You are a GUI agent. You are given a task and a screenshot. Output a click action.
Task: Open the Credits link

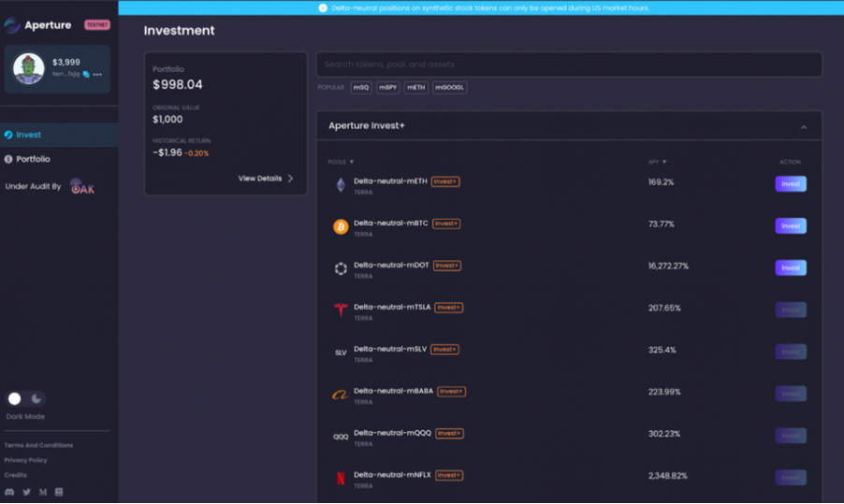pos(16,475)
